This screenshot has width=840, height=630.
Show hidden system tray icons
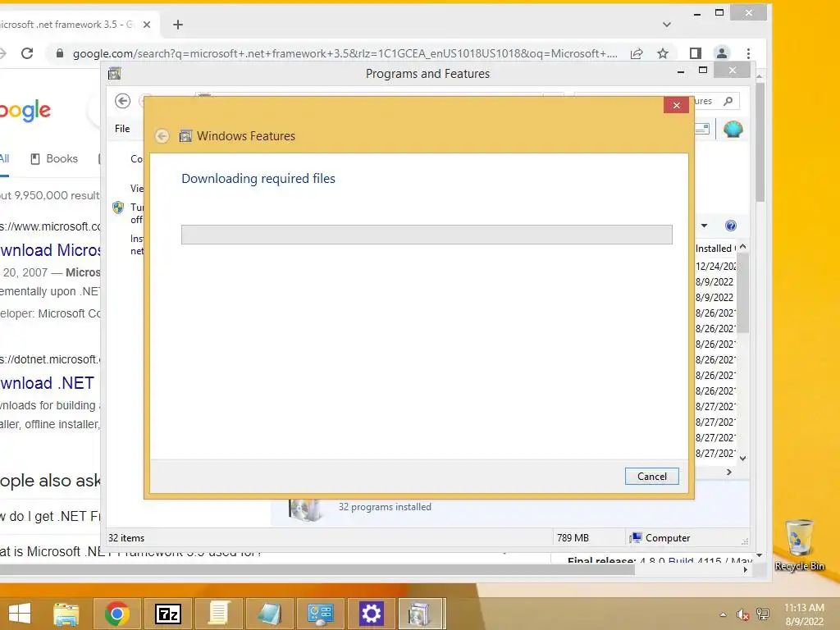click(x=723, y=614)
